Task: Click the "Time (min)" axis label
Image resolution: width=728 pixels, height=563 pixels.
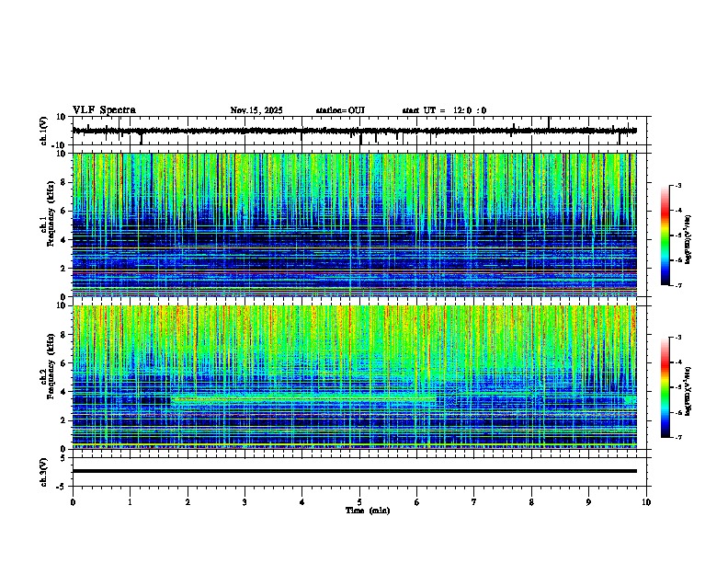Action: 368,511
